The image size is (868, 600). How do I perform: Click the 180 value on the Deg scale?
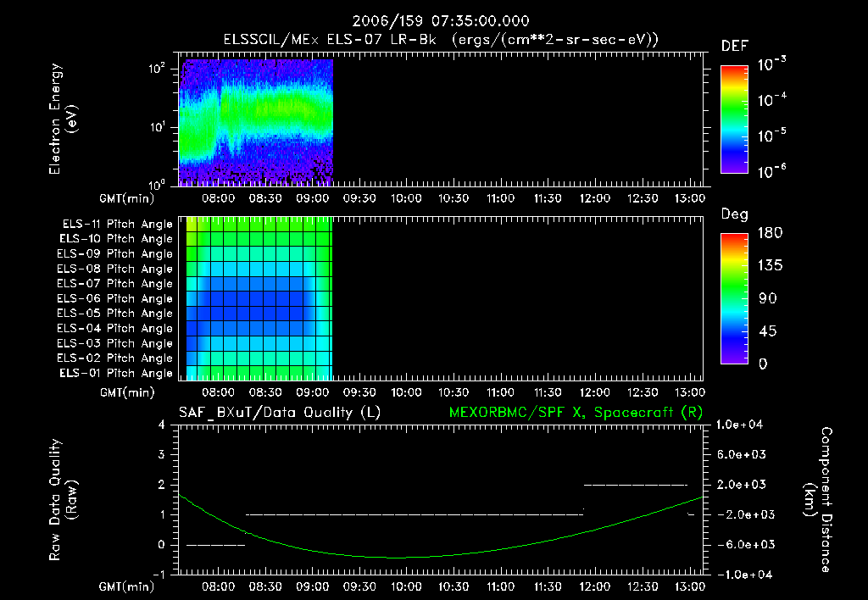click(770, 233)
